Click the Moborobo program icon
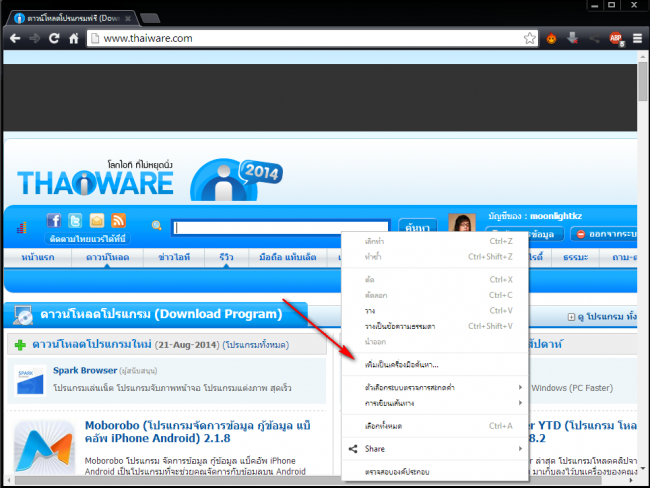This screenshot has width=650, height=488. pyautogui.click(x=44, y=447)
